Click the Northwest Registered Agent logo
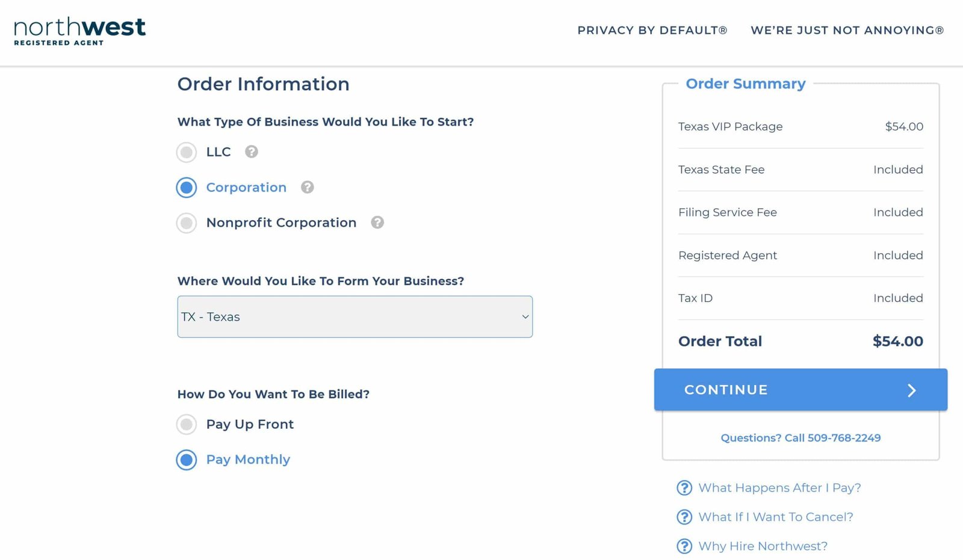Screen dimensions: 963x560 (79, 31)
